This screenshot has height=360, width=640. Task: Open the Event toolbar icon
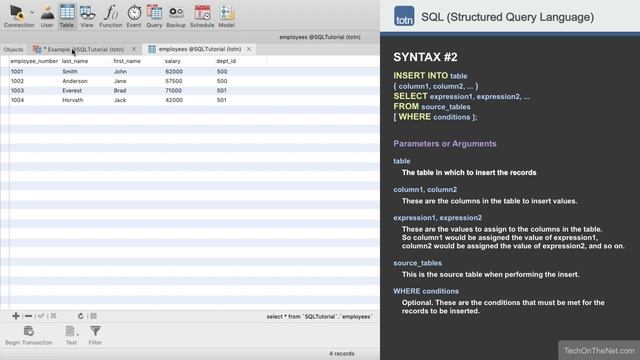pos(134,16)
